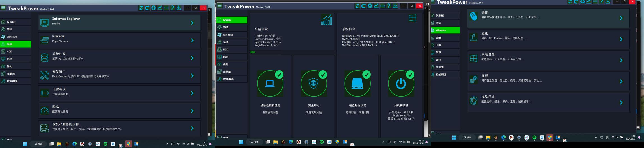The image size is (644, 148).
Task: Click the 电源选项 battery icon
Action: 45,93
